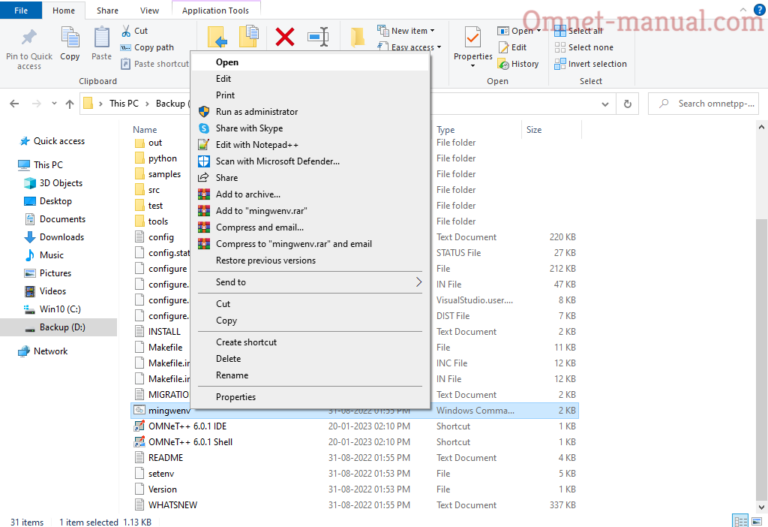Collapse the ribbon with the caret
The height and width of the screenshot is (527, 768).
(744, 10)
